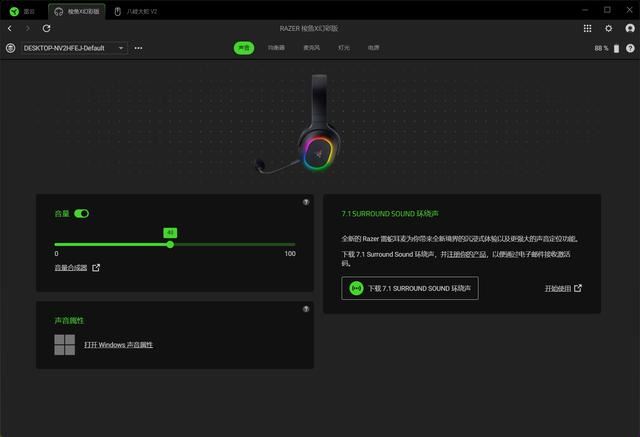The width and height of the screenshot is (640, 437).
Task: Click the external-link icon beside Volume Mixer
Action: (x=96, y=268)
